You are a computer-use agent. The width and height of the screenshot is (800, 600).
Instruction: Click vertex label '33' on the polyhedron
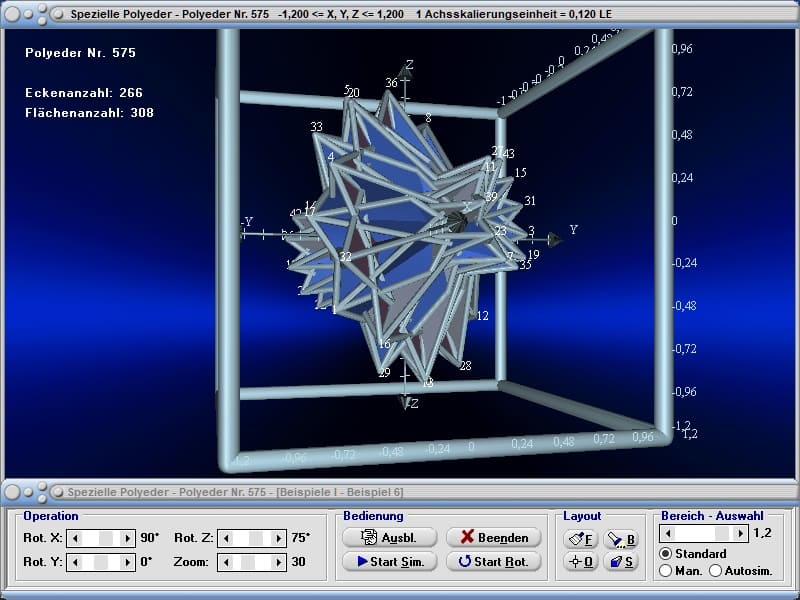[316, 127]
